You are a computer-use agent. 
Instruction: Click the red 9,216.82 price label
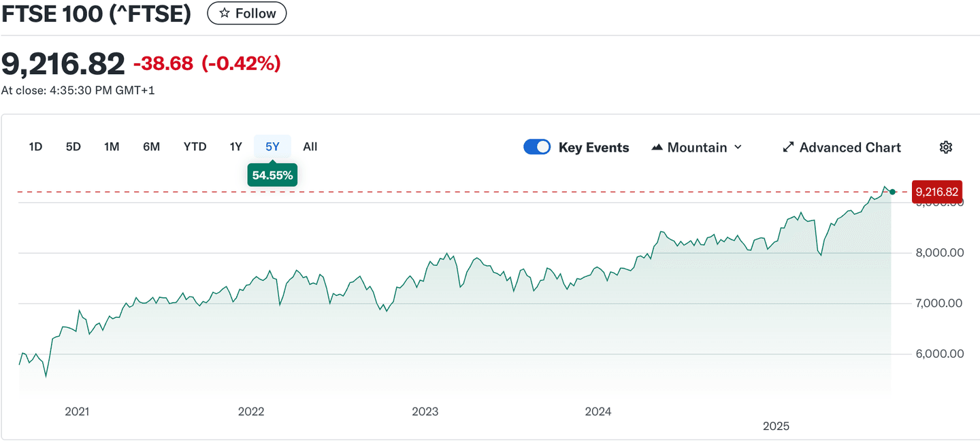936,193
